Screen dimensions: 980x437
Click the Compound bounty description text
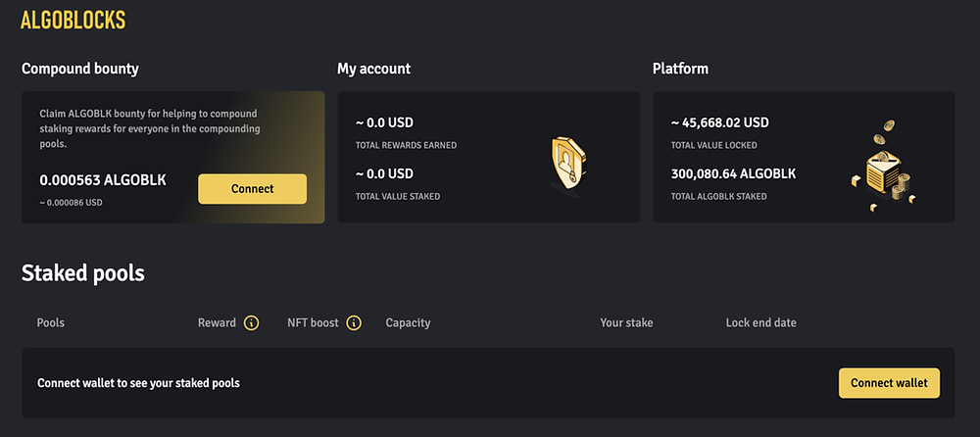tap(150, 128)
